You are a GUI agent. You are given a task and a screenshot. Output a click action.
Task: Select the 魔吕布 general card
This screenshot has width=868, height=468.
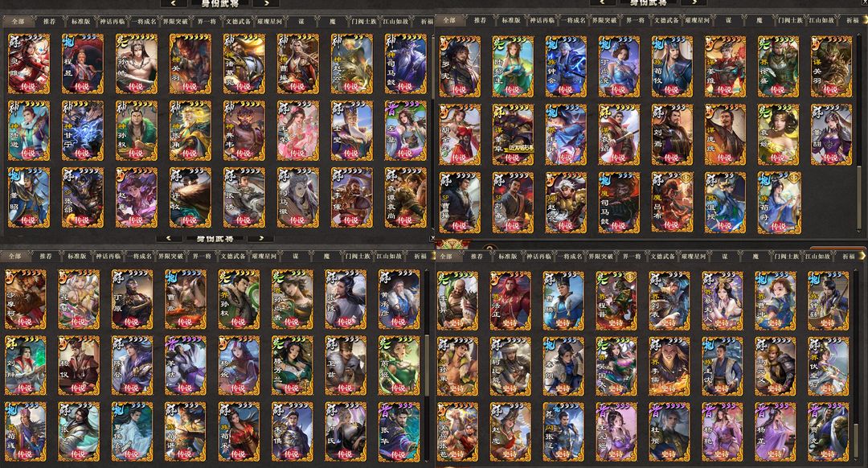point(672,202)
